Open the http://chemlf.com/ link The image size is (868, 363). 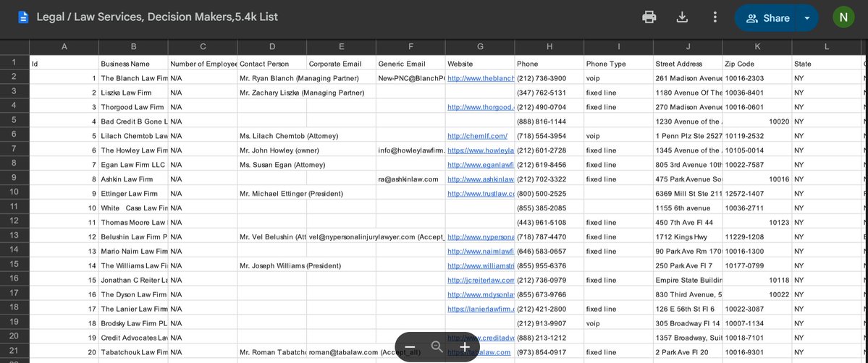point(477,136)
